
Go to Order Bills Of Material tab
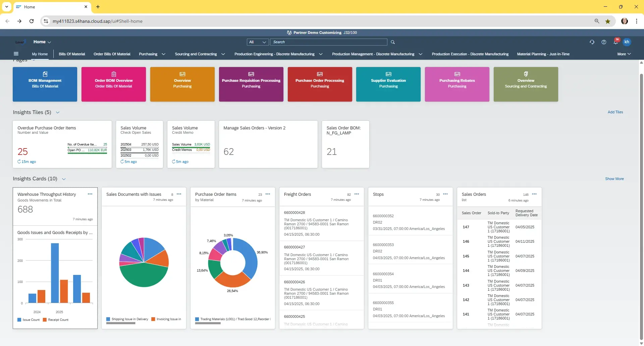pos(112,54)
